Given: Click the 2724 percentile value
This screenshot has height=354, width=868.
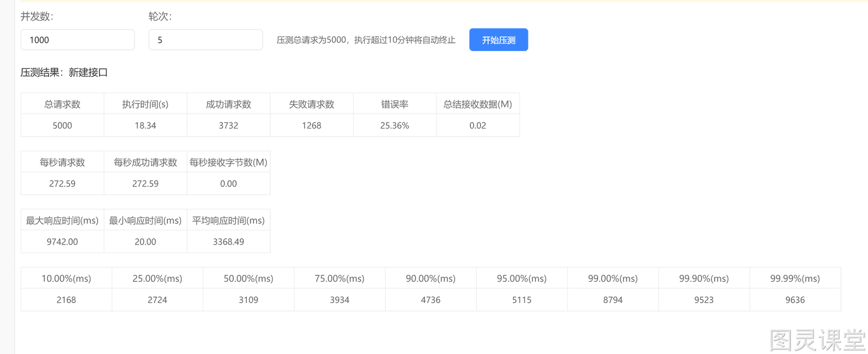Looking at the screenshot, I should pos(157,300).
